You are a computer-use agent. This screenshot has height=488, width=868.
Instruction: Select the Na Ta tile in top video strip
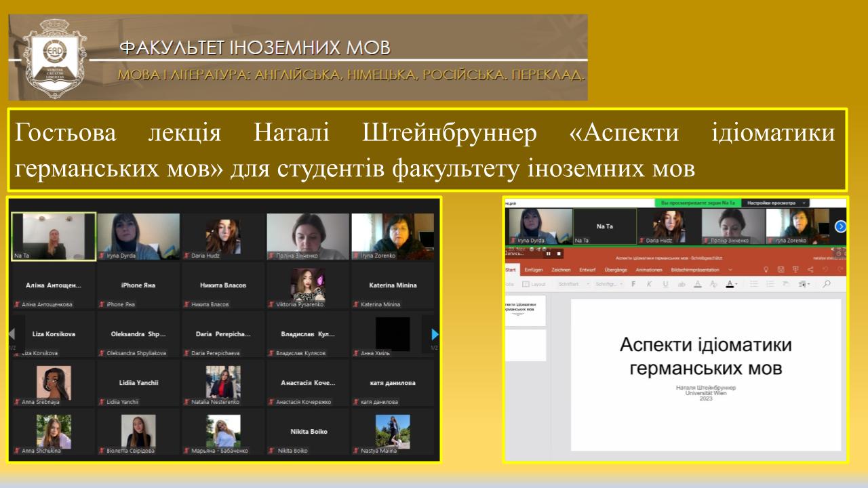click(x=605, y=226)
